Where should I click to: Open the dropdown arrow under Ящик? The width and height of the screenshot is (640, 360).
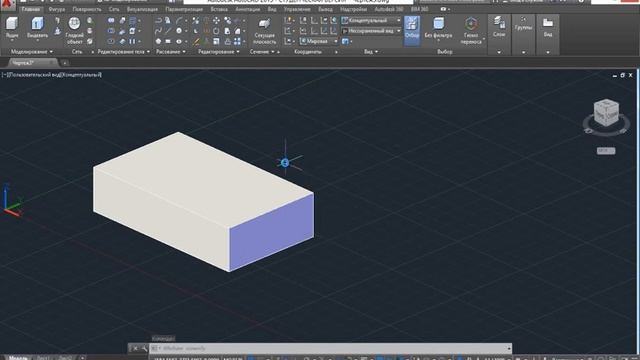pyautogui.click(x=12, y=41)
